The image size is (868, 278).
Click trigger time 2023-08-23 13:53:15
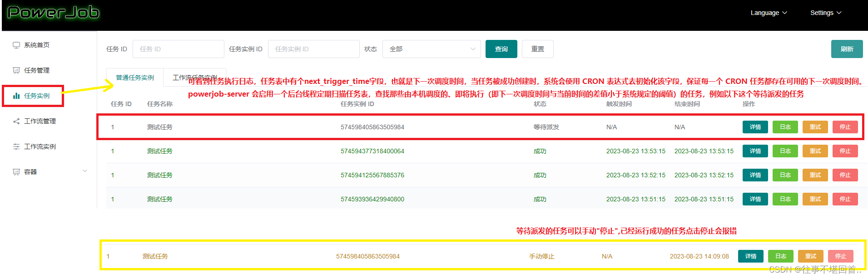point(636,151)
